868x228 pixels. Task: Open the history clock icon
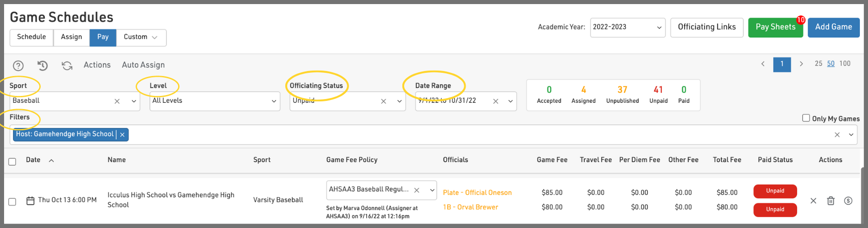42,66
